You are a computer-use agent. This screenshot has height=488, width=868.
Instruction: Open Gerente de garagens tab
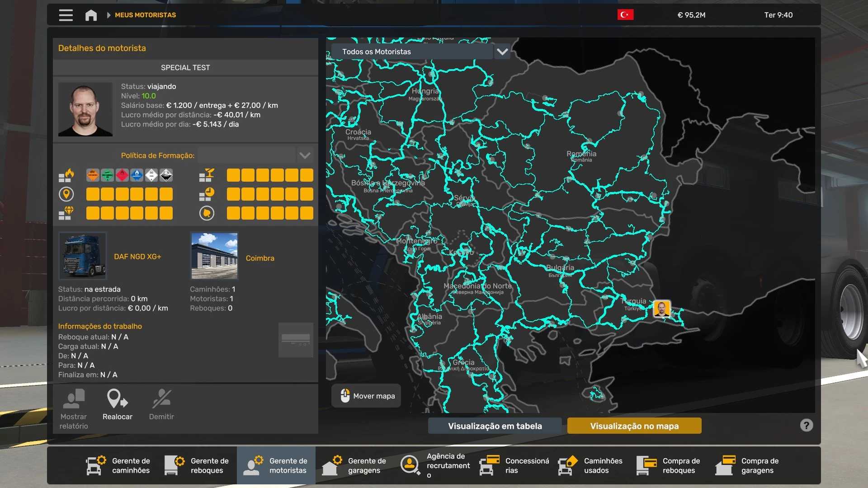pos(355,465)
